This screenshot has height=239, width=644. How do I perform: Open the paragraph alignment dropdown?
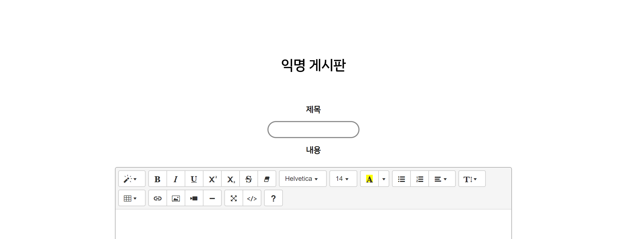pos(442,179)
